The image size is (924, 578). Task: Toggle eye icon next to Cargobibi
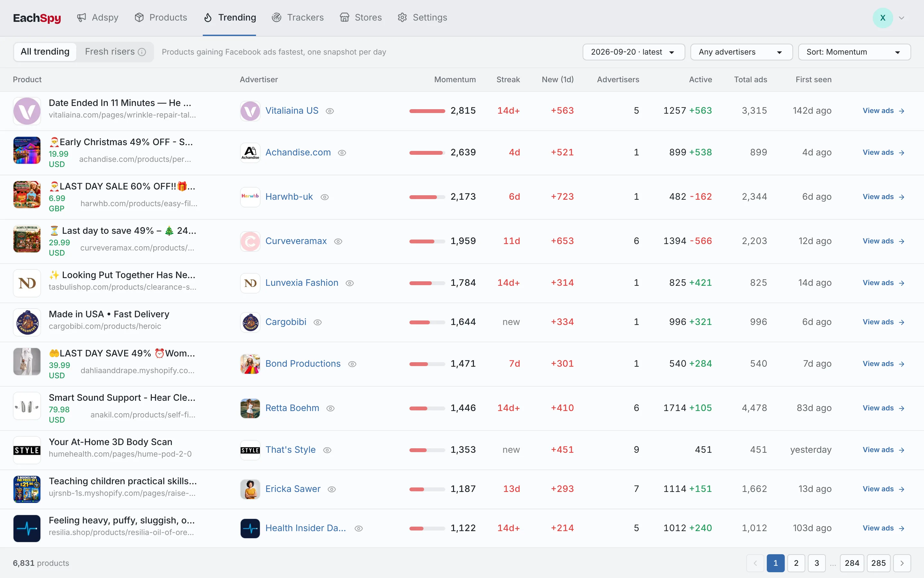(x=318, y=322)
